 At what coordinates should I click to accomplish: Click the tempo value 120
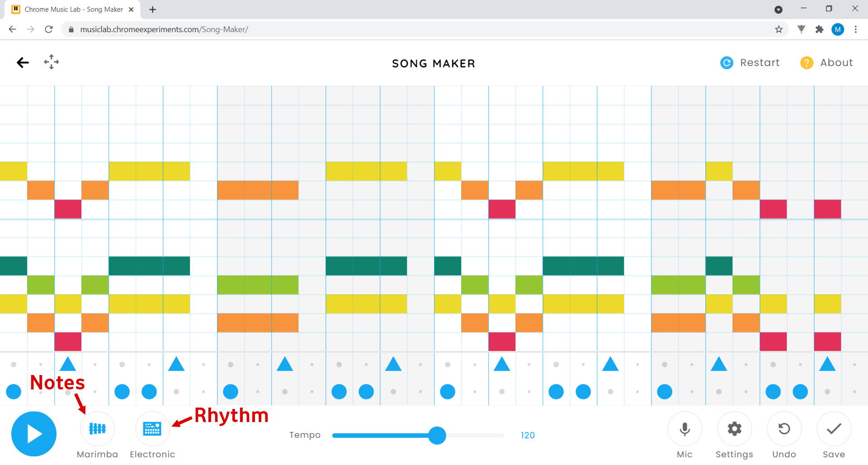528,435
